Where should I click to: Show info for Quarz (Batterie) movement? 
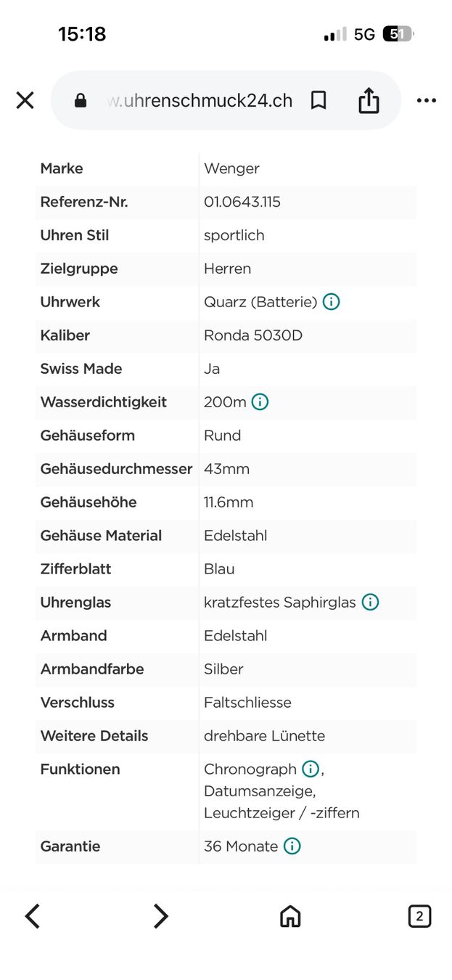[331, 302]
